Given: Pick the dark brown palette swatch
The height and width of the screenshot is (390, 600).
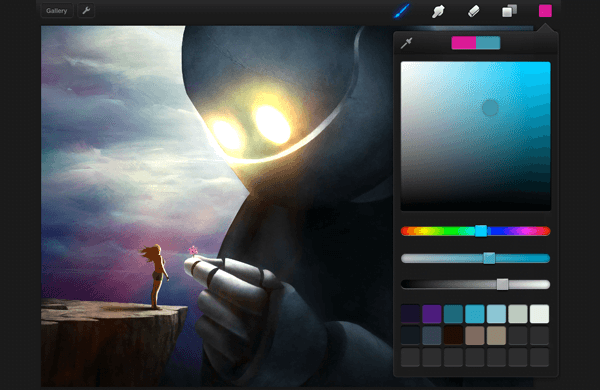Looking at the screenshot, I should point(453,335).
